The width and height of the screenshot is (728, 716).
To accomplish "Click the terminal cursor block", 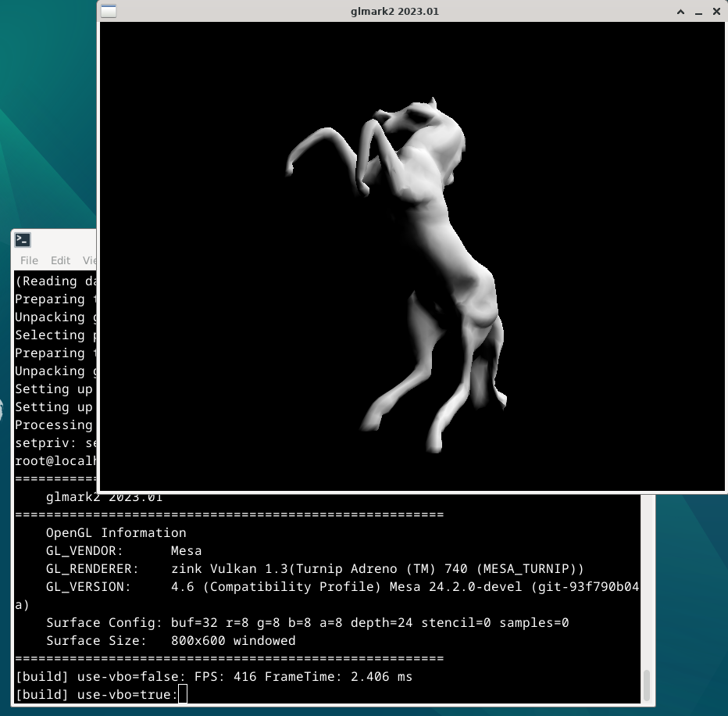I will point(183,694).
